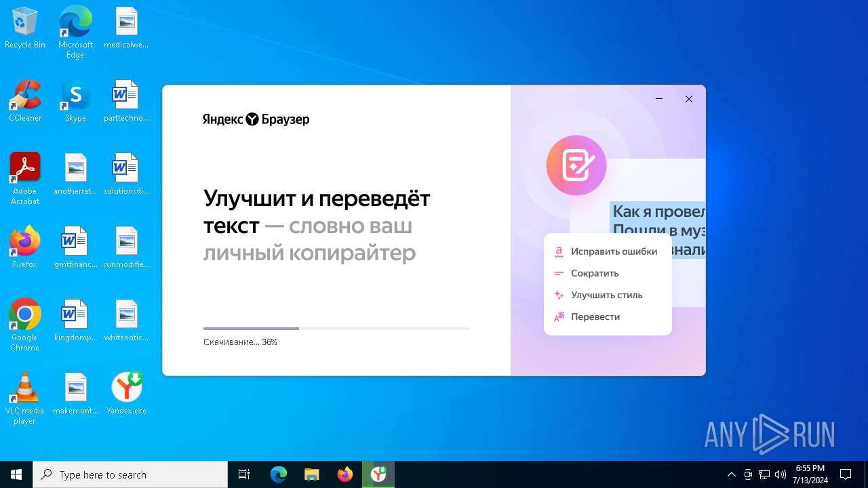Viewport: 868px width, 488px height.
Task: Select the sunmodifie... image file
Action: [126, 247]
